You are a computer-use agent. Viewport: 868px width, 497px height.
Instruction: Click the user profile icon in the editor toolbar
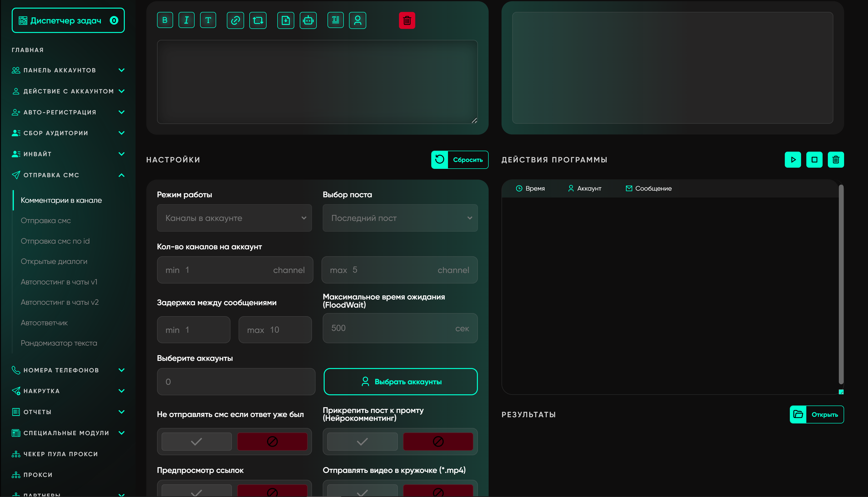click(357, 21)
